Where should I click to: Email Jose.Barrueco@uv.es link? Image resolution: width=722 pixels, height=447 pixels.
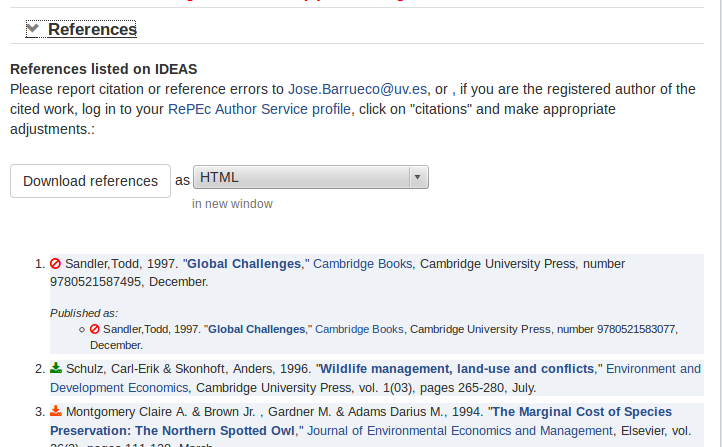pyautogui.click(x=357, y=89)
